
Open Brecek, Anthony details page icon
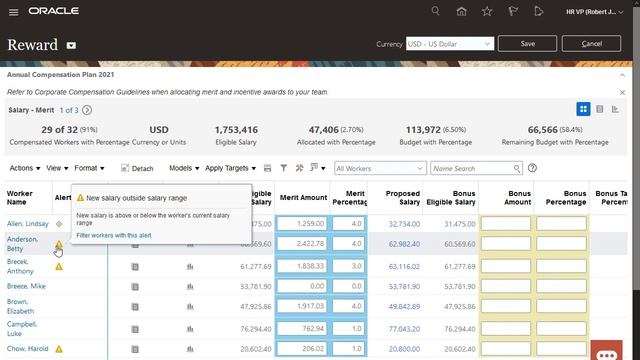(x=135, y=267)
